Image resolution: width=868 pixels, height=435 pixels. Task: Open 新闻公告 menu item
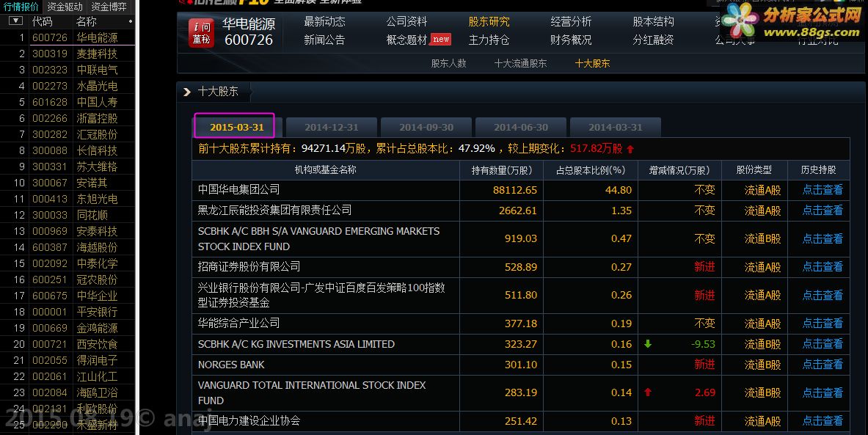click(x=324, y=40)
